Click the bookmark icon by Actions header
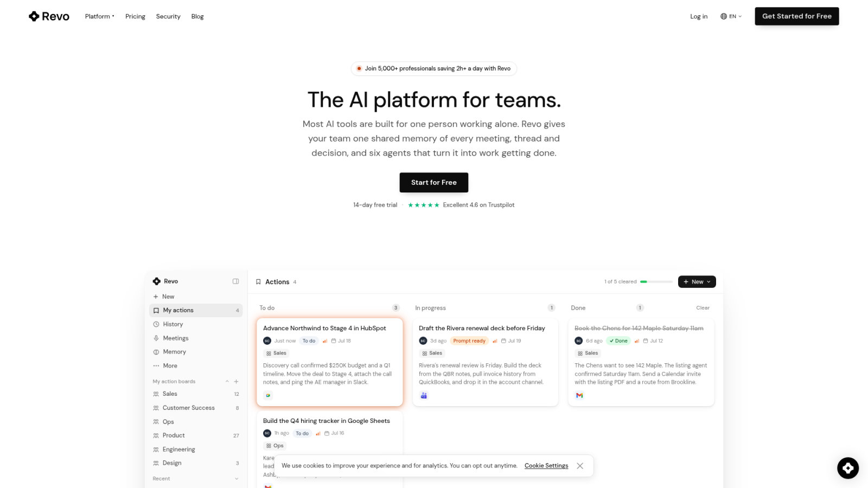 258,282
